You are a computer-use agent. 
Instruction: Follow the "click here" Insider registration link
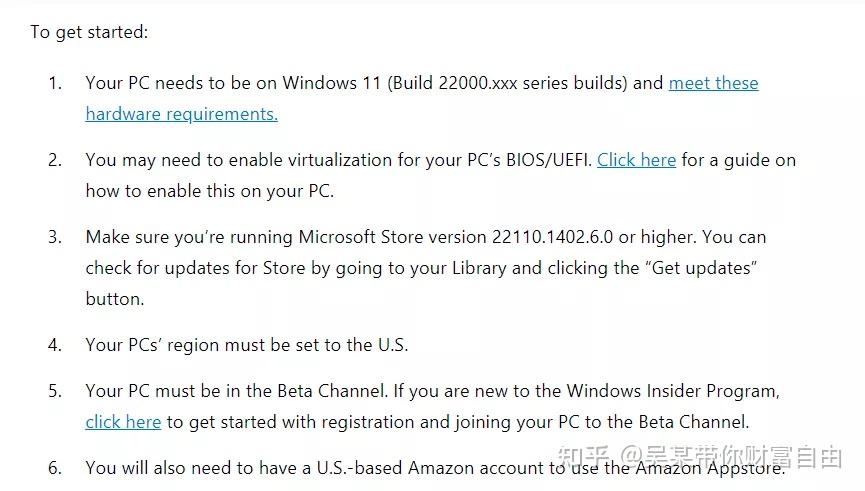click(123, 422)
